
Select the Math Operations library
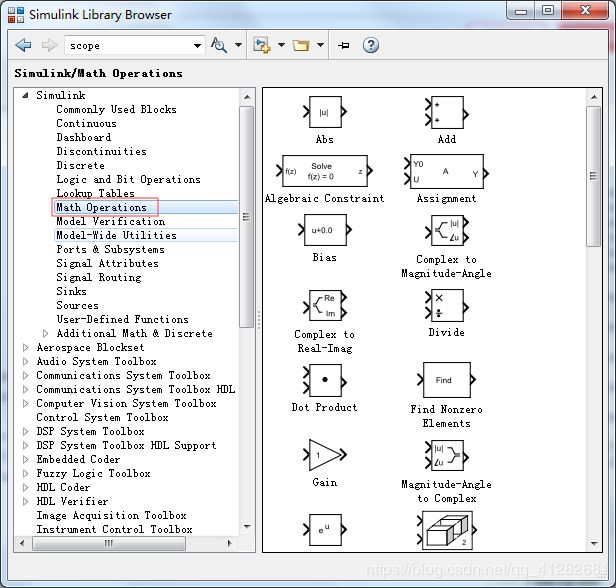point(101,207)
